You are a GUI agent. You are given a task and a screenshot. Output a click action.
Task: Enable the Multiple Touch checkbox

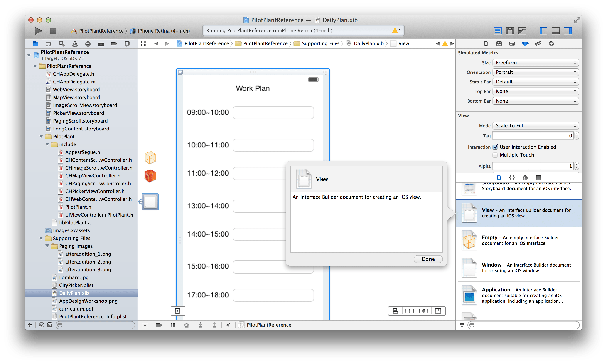click(495, 155)
